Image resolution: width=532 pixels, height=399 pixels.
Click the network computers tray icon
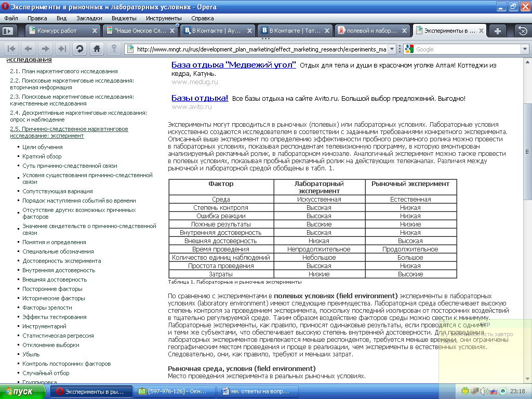tap(475, 391)
